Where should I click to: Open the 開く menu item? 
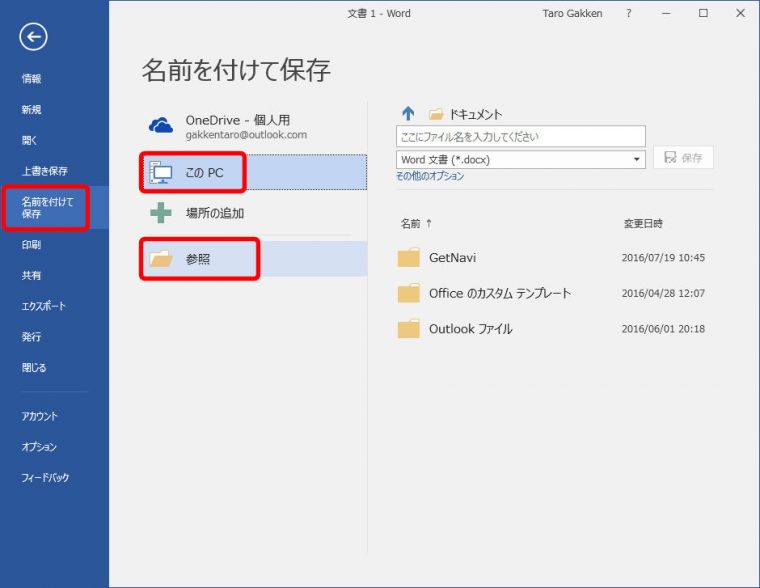[29, 140]
